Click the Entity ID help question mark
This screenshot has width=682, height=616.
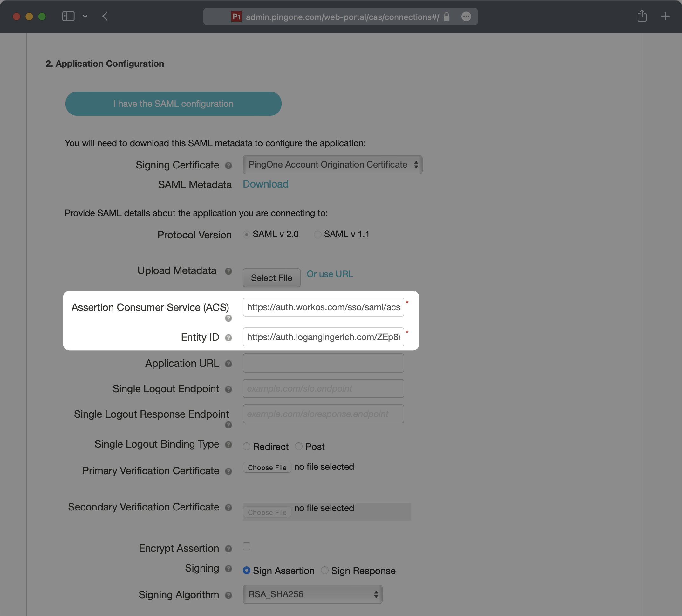(228, 338)
